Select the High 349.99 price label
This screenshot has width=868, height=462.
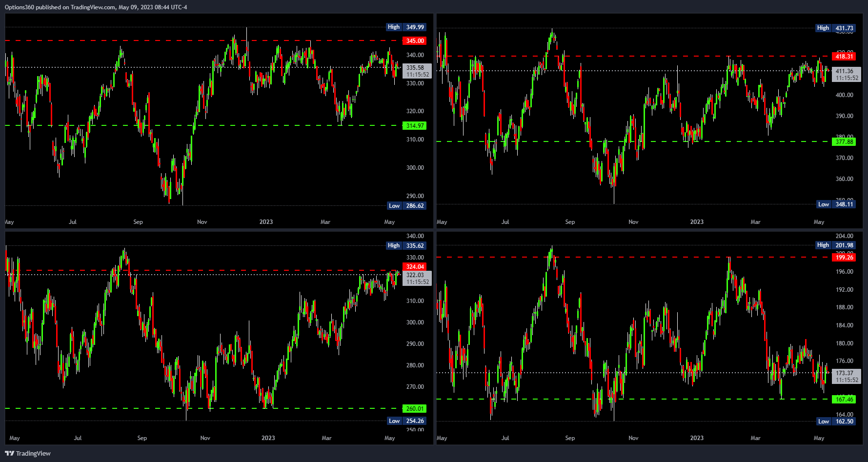pyautogui.click(x=406, y=27)
